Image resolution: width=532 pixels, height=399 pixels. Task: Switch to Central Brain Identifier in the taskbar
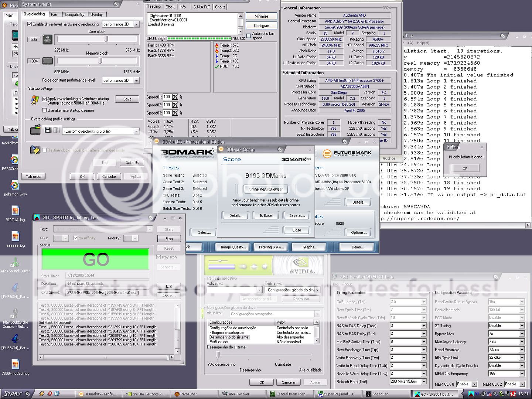290,394
